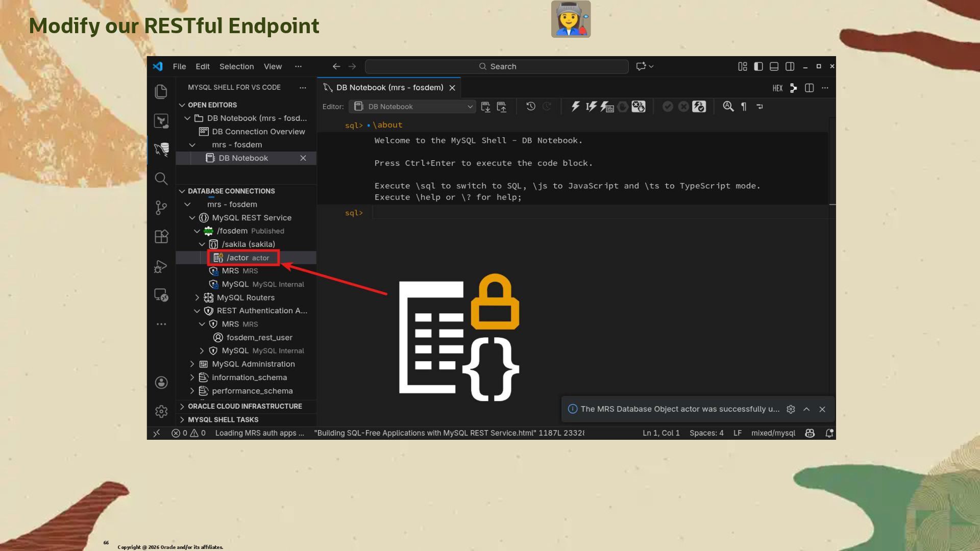The width and height of the screenshot is (980, 551).
Task: Click the mixed/mysql language mode in status bar
Action: pos(773,433)
